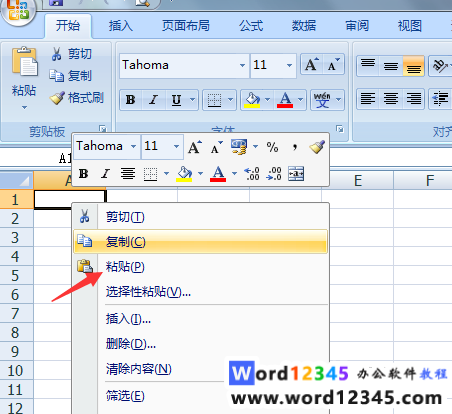Align text left in the ribbon
This screenshot has width=452, height=414.
tap(368, 99)
